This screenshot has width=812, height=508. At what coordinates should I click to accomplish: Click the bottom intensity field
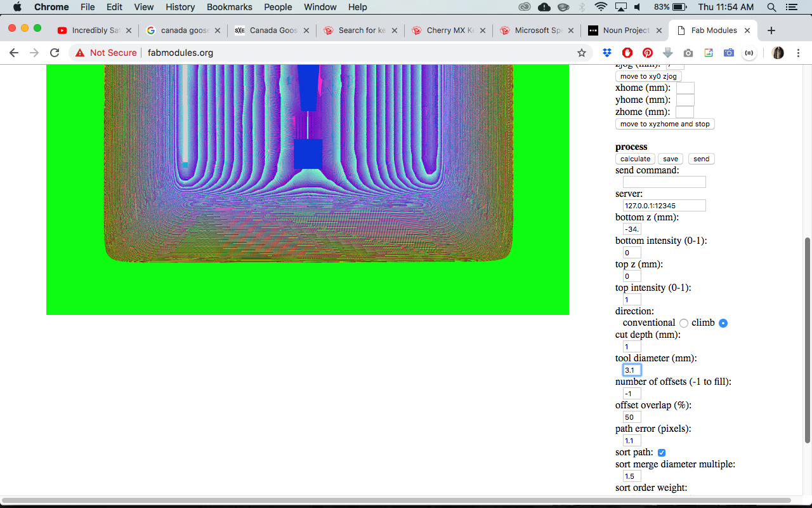[632, 253]
